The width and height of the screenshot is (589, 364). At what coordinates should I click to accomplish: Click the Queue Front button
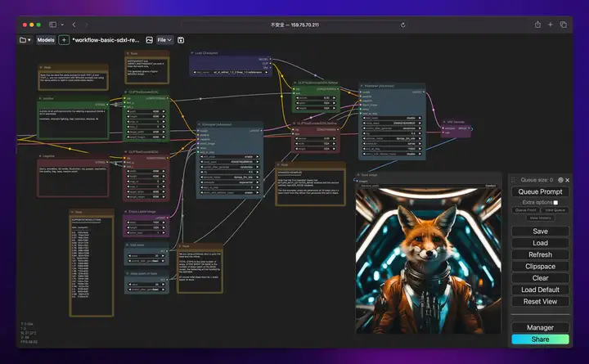525,210
